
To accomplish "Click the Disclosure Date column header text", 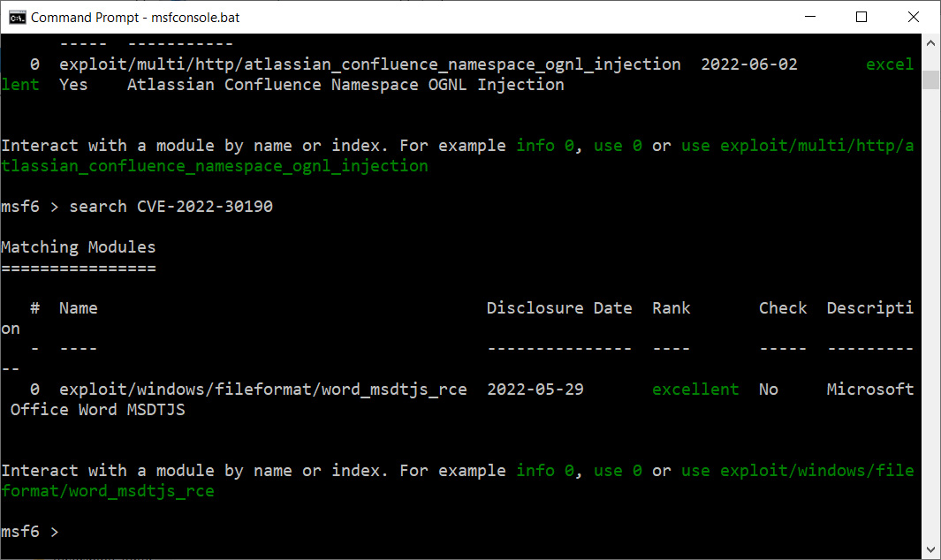I will click(x=558, y=307).
